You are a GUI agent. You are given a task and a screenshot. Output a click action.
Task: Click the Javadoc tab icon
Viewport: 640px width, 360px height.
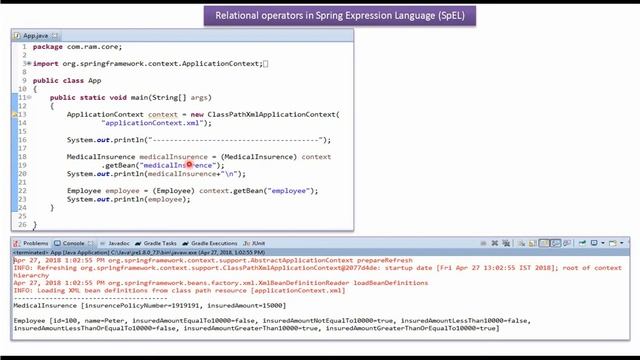click(x=103, y=243)
